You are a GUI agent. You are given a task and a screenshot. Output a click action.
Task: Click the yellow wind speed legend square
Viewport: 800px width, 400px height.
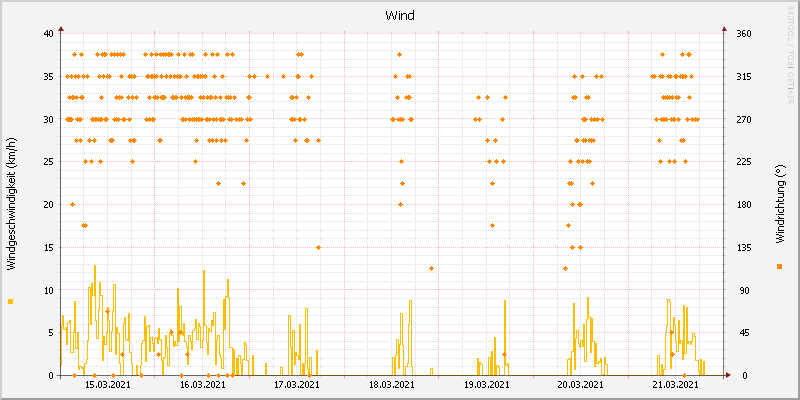(11, 302)
